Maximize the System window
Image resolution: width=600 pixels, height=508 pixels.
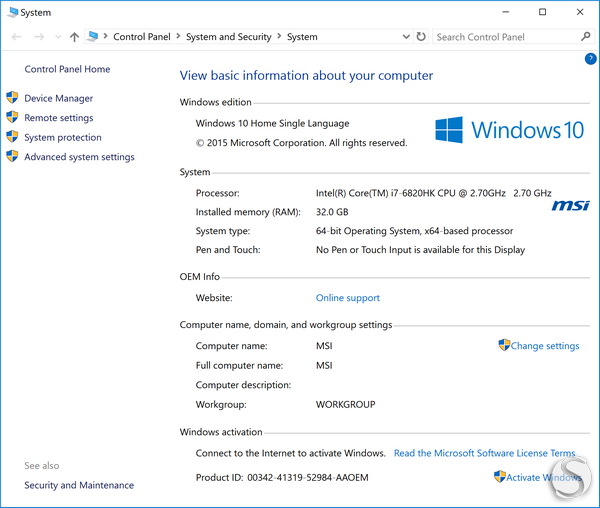coord(543,12)
